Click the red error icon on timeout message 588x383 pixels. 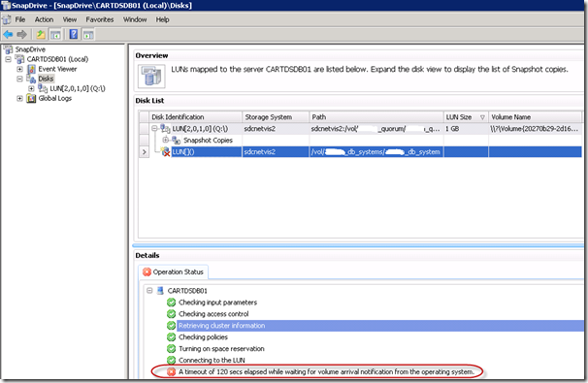pos(171,371)
